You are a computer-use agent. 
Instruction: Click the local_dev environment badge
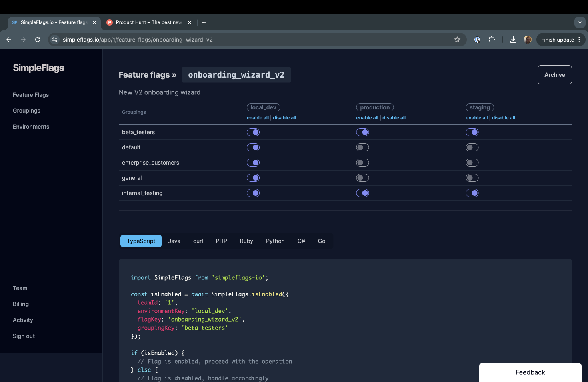pyautogui.click(x=263, y=107)
